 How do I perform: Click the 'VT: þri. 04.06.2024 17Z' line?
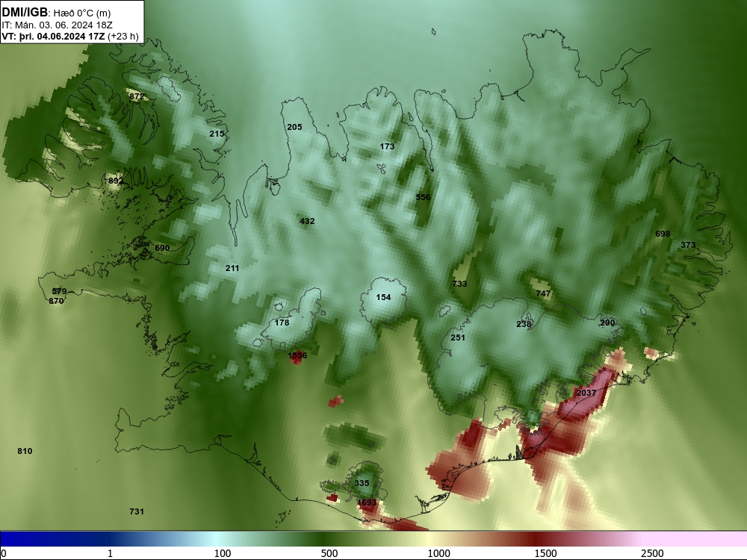(x=53, y=37)
